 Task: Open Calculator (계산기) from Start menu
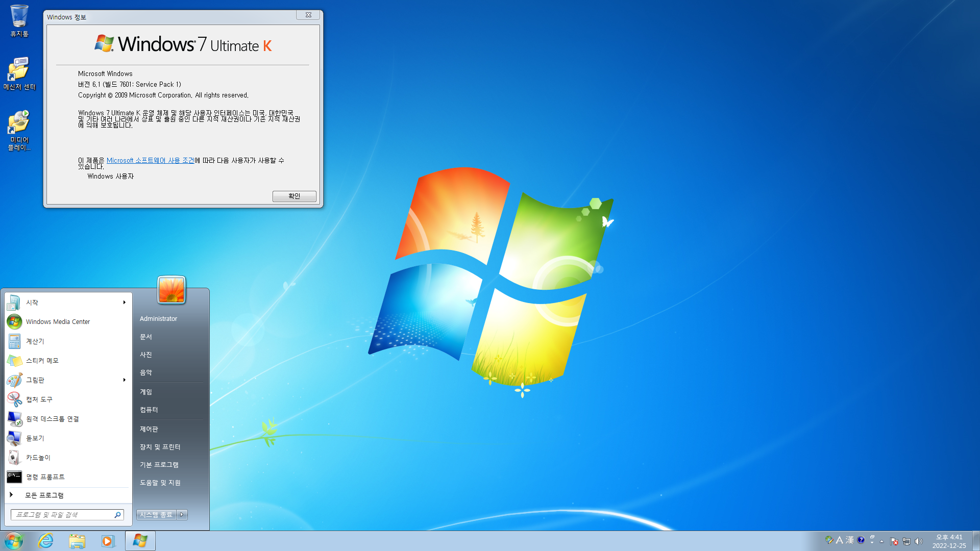[35, 341]
